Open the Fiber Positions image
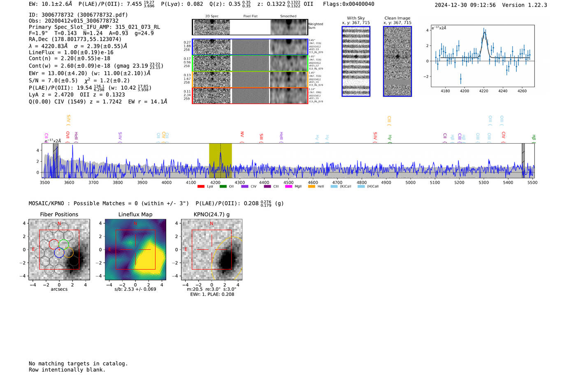The height and width of the screenshot is (392, 576). pos(59,250)
